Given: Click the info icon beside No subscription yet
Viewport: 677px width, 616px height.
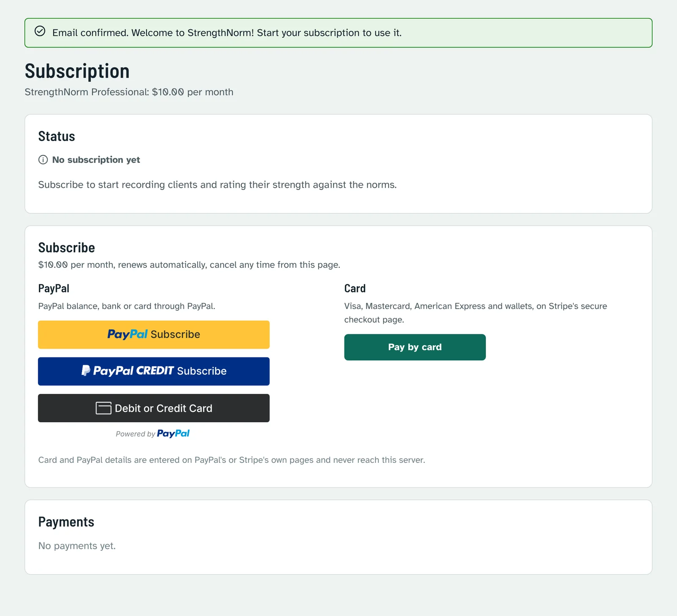Looking at the screenshot, I should (x=43, y=159).
